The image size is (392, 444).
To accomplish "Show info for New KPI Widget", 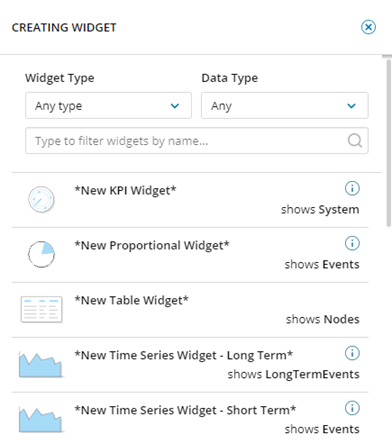I will click(x=352, y=188).
